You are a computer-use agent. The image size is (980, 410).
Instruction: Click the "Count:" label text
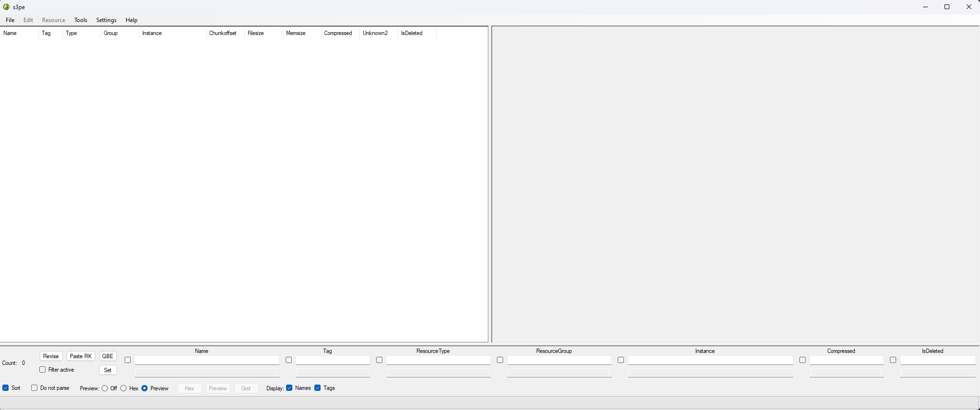tap(10, 363)
